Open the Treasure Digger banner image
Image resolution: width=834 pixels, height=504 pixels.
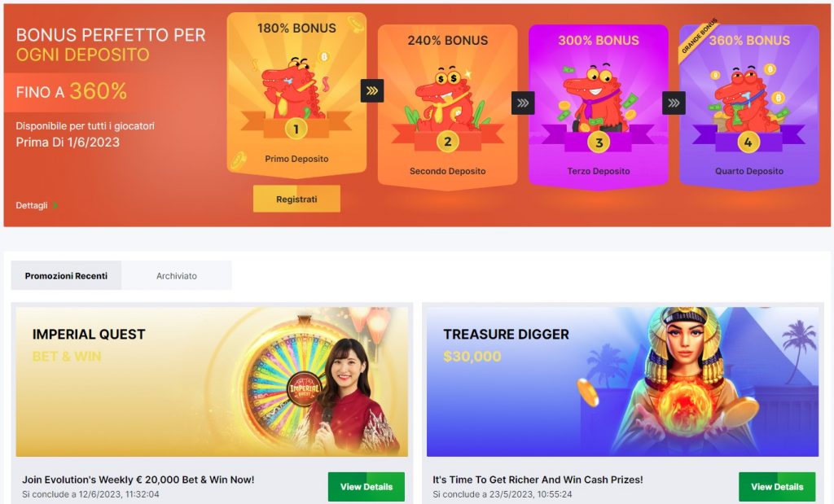[622, 382]
